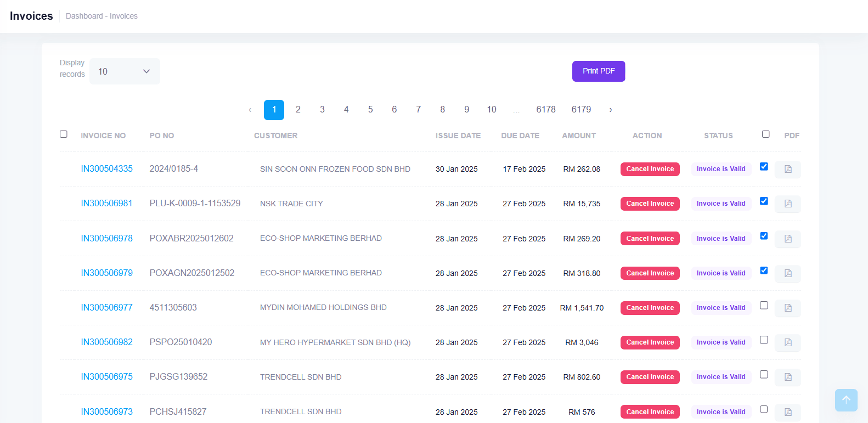Expand the Display records dropdown
868x423 pixels.
pyautogui.click(x=125, y=71)
